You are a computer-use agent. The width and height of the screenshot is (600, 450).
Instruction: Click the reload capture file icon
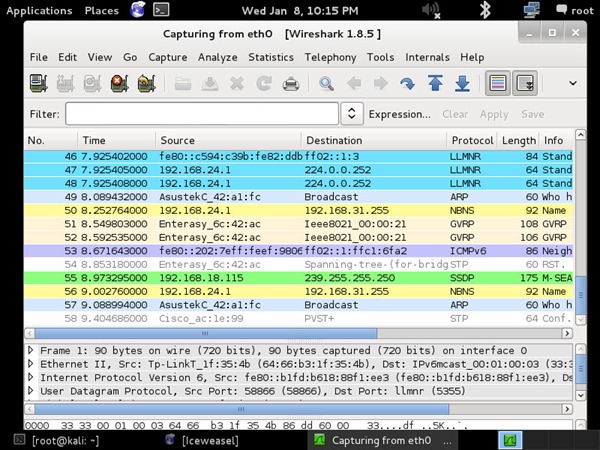pyautogui.click(x=264, y=83)
